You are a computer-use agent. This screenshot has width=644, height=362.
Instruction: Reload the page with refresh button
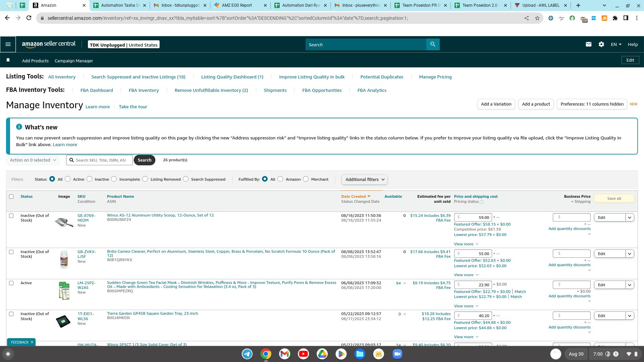pyautogui.click(x=29, y=18)
